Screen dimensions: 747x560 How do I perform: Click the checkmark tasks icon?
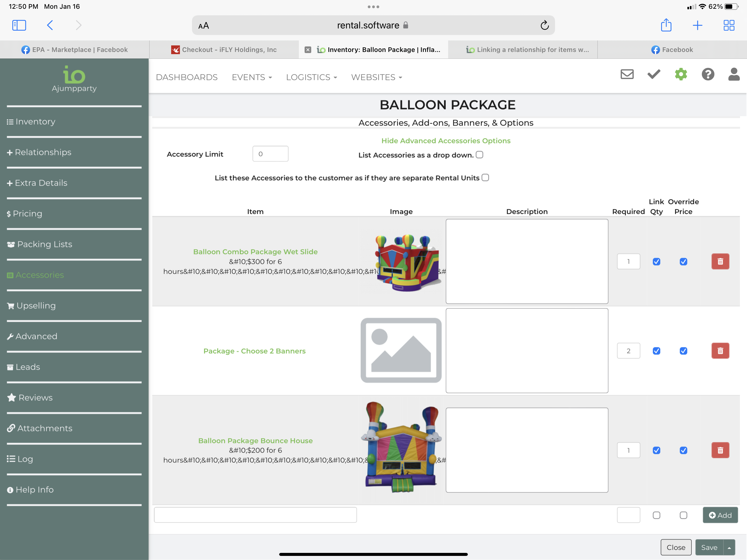click(x=654, y=74)
